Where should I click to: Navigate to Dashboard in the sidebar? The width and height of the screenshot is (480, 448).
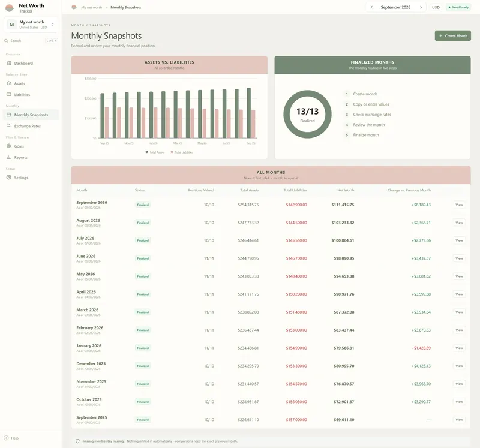point(31,63)
